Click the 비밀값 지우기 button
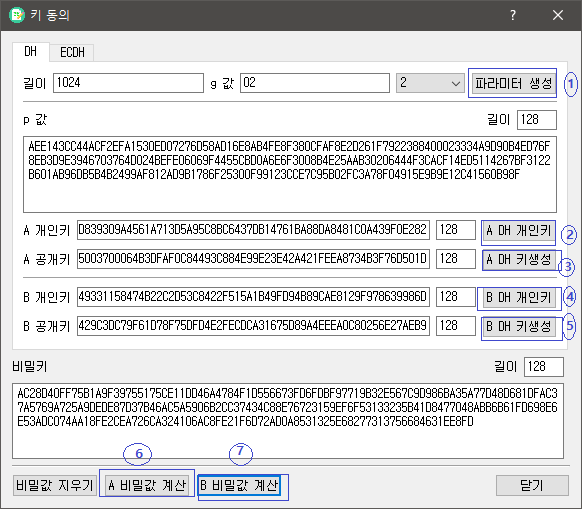582x509 pixels. 55,485
